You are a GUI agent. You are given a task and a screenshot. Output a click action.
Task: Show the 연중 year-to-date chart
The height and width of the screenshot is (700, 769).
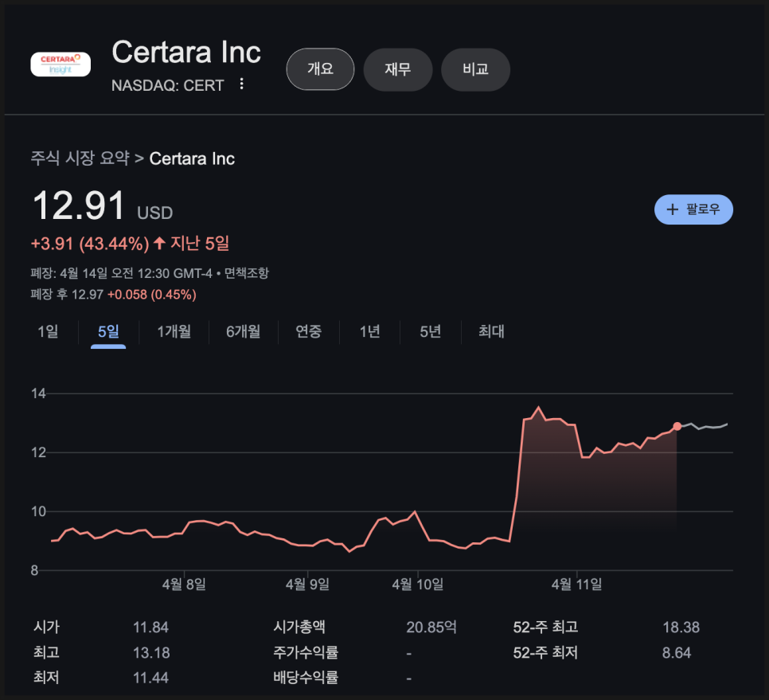click(x=309, y=331)
